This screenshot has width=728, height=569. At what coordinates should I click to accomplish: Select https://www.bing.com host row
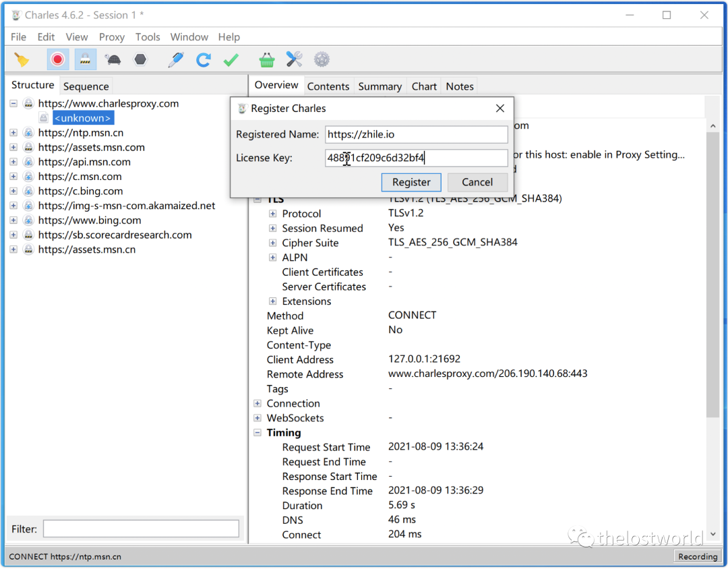pos(90,220)
